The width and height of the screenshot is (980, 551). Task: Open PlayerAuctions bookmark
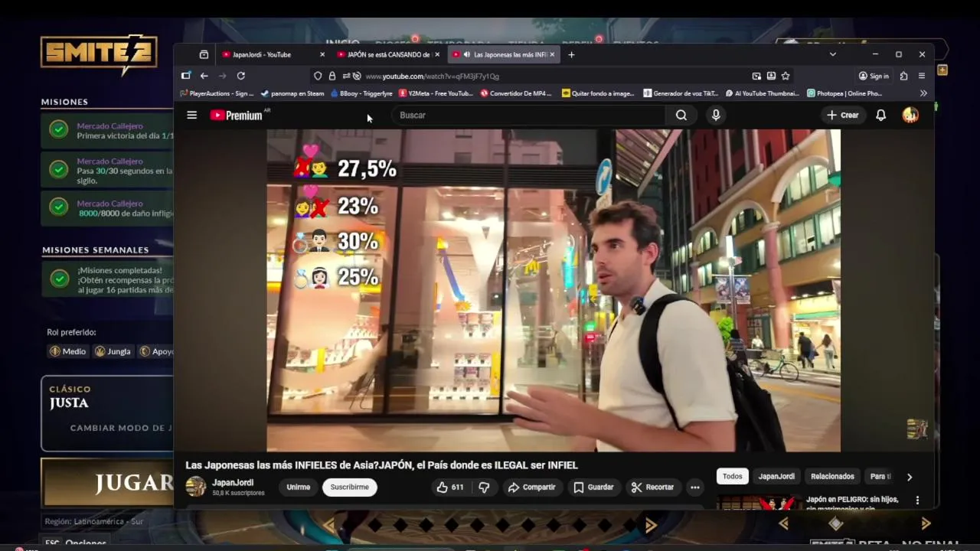(x=217, y=93)
